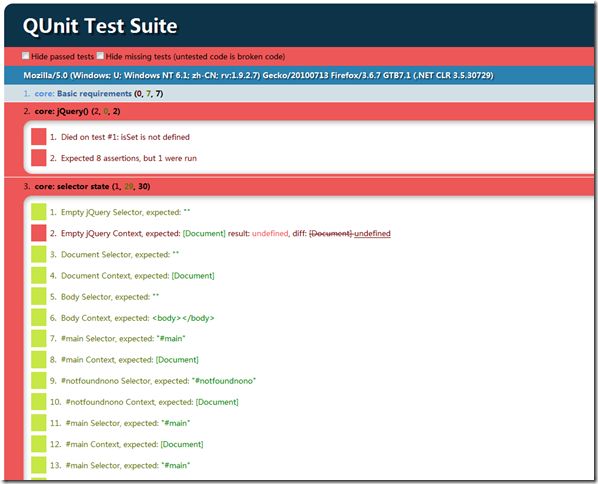Click the red marker beside 'Died on test #1'
This screenshot has width=598, height=484.
pos(39,137)
